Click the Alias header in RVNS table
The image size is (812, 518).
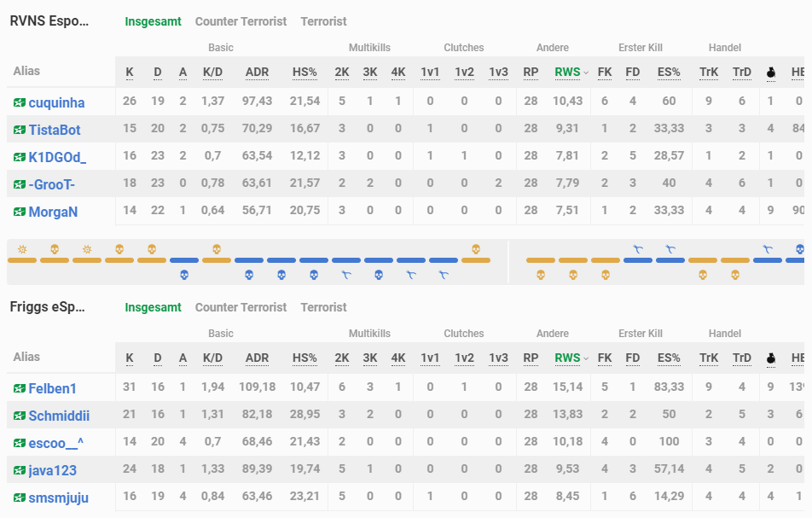[x=26, y=72]
